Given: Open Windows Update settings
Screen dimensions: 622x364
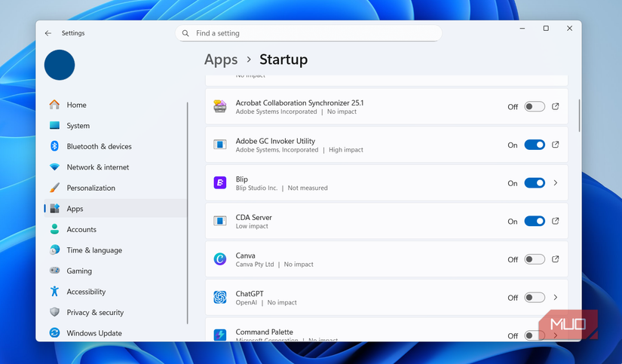Looking at the screenshot, I should click(x=115, y=333).
